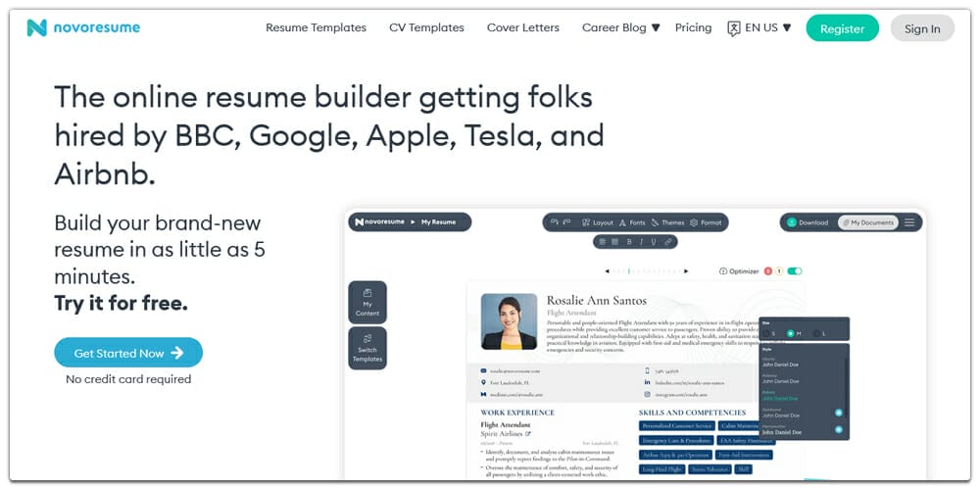Click the red optimizer count badge
Image resolution: width=980 pixels, height=490 pixels.
(768, 271)
